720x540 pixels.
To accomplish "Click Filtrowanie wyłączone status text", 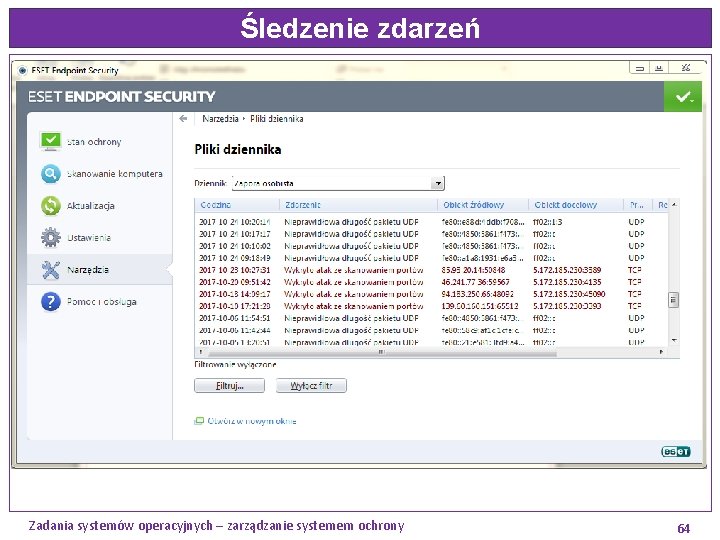I will point(235,365).
